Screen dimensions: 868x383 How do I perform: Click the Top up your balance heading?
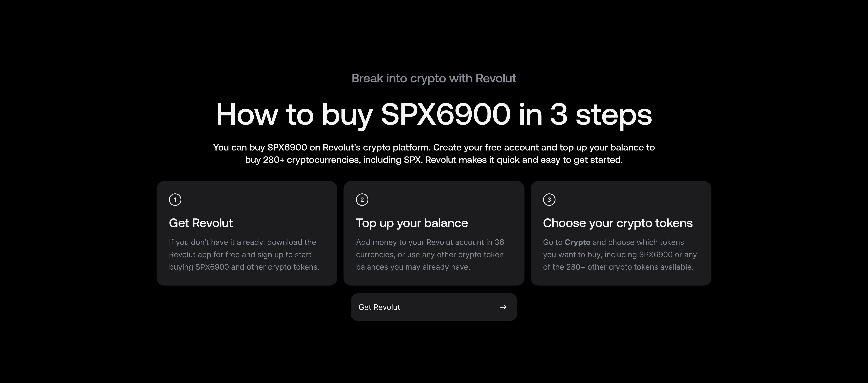pos(412,223)
